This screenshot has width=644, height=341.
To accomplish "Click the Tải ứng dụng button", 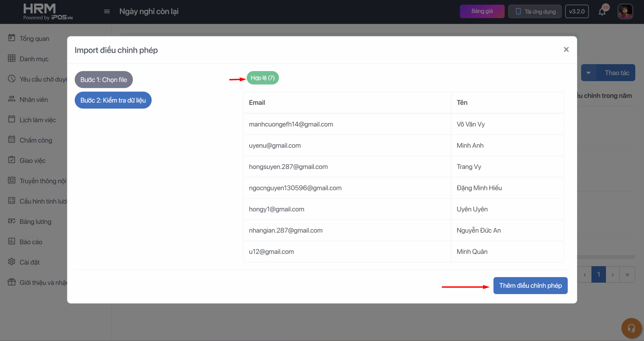I will coord(535,12).
